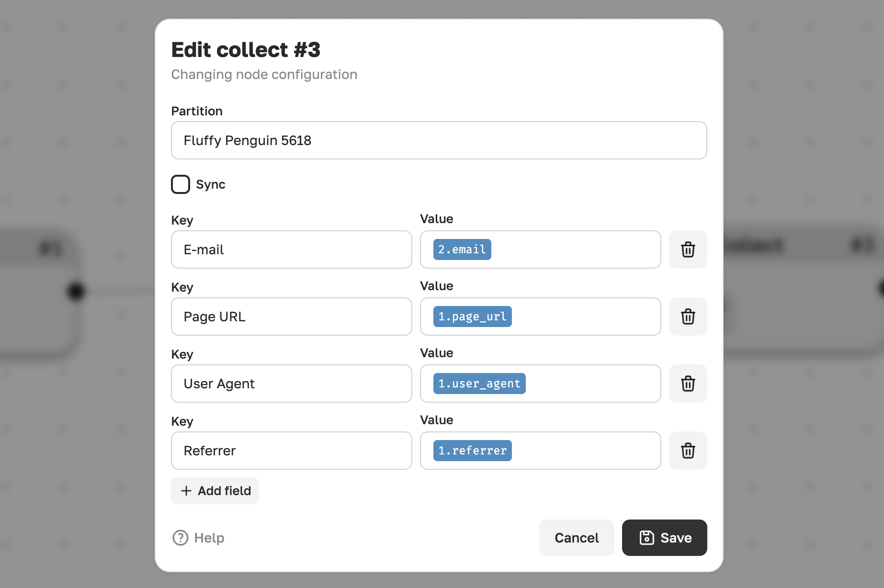
Task: Remove the Referrer field row
Action: click(x=688, y=451)
